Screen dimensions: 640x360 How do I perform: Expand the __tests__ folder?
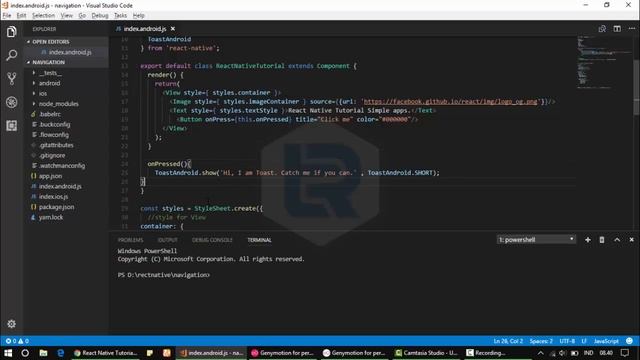50,73
